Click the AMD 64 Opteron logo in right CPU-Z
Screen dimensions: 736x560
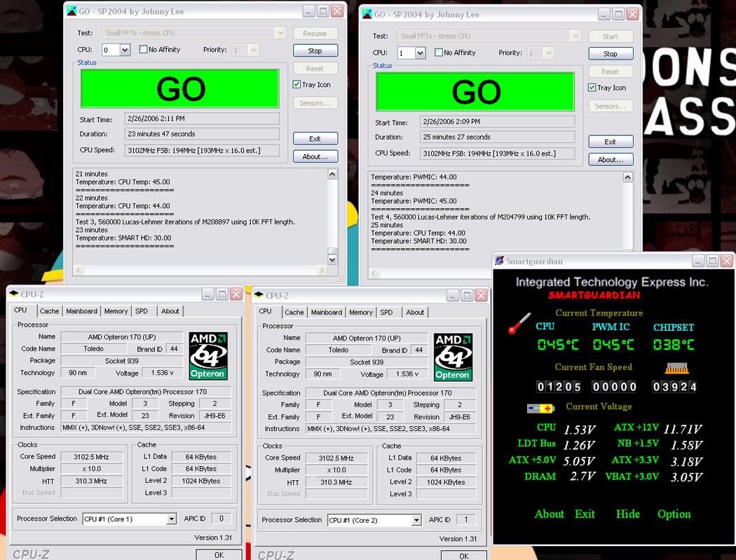453,357
